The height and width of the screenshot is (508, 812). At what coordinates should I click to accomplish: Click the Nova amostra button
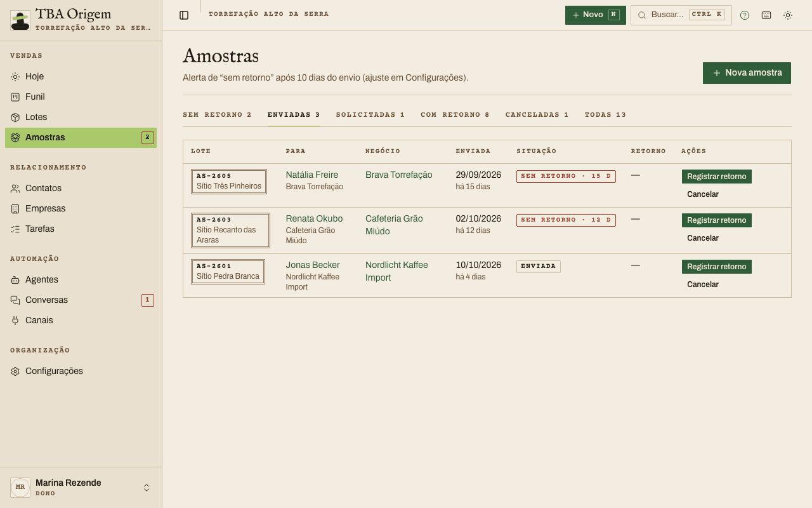(x=747, y=73)
